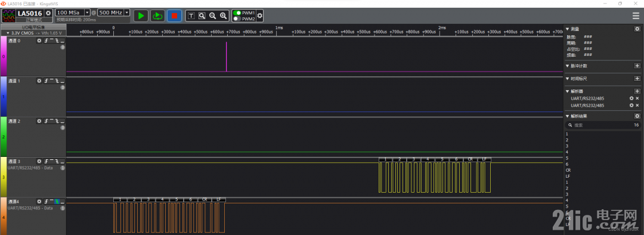Toggle PWM1 output switch
Viewport: 644px width, 235px height.
coord(237,13)
